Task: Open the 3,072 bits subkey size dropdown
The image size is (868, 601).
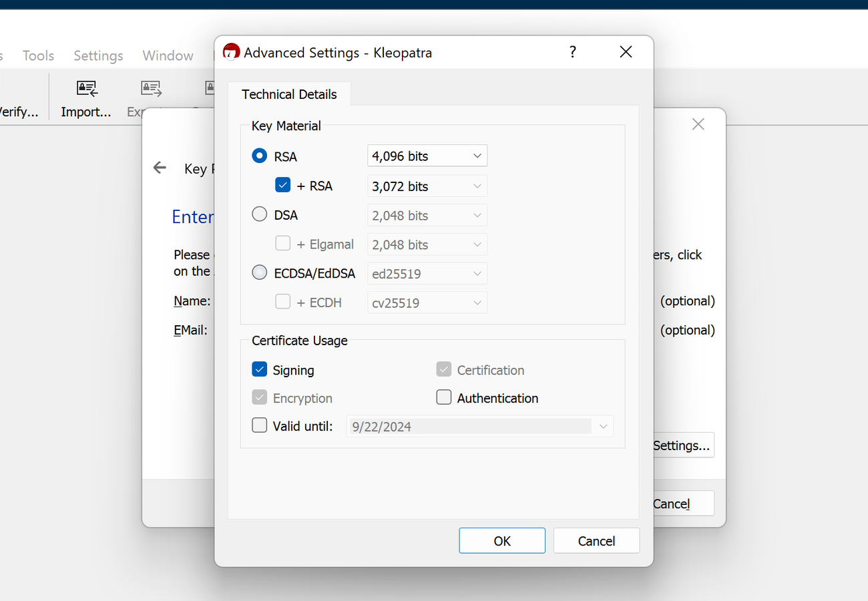Action: click(x=427, y=186)
